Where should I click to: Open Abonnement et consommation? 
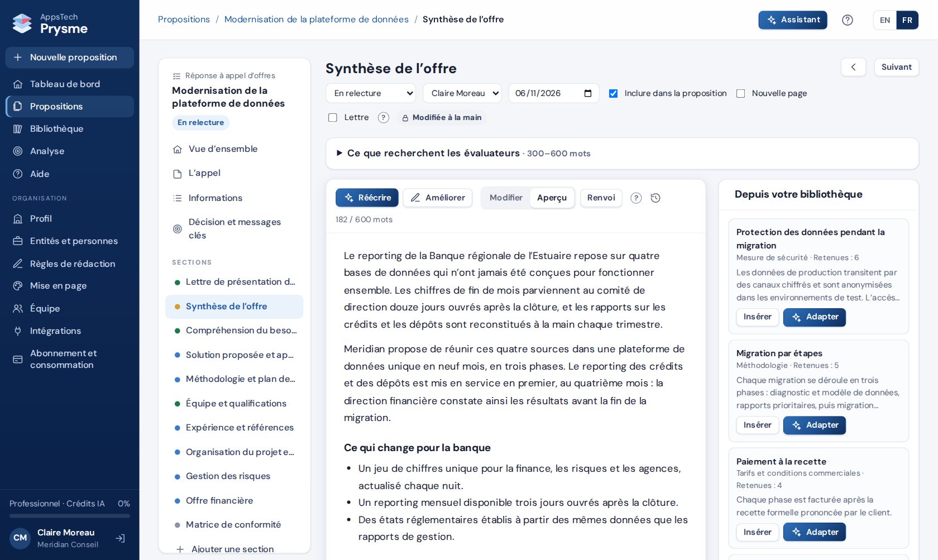(69, 359)
